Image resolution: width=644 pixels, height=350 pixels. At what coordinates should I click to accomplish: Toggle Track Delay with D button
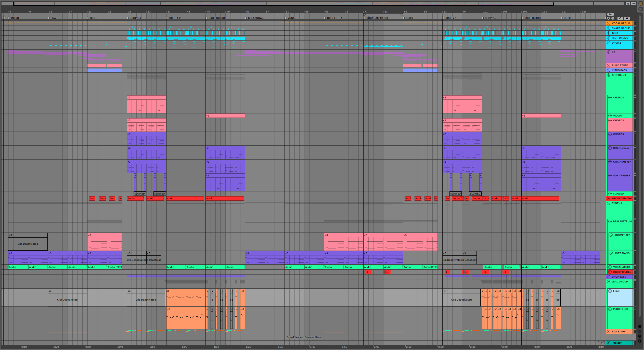640,341
